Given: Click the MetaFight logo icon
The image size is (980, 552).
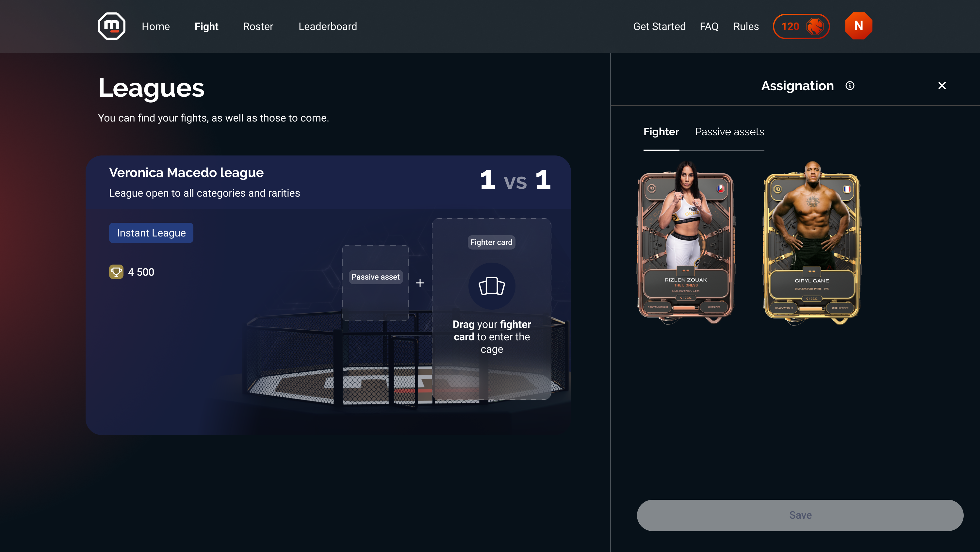Looking at the screenshot, I should click(111, 26).
